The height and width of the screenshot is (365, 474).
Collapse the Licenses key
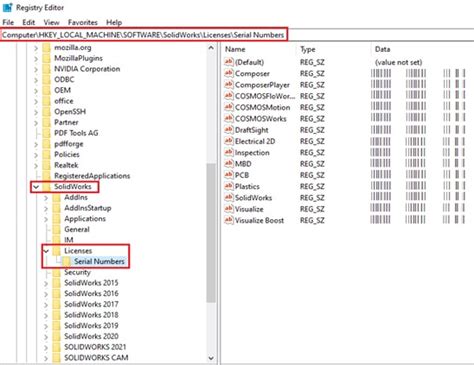46,251
